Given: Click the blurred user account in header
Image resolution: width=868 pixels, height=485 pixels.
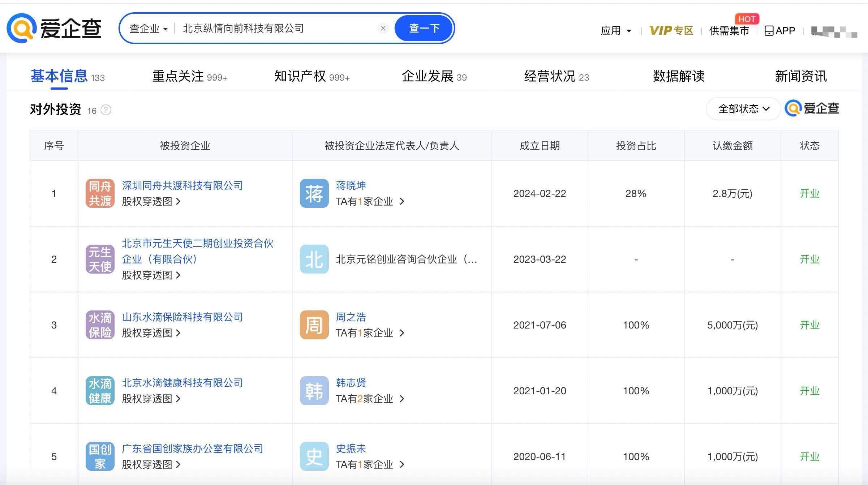Looking at the screenshot, I should 834,31.
